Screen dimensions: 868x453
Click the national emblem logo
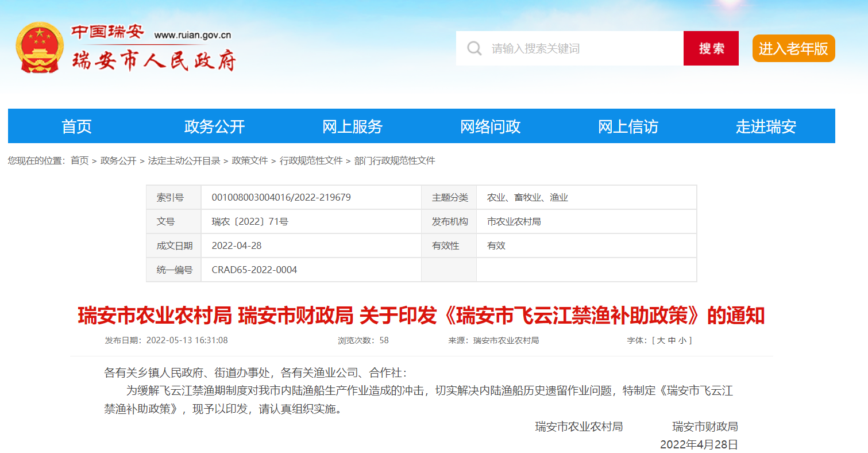[x=39, y=48]
